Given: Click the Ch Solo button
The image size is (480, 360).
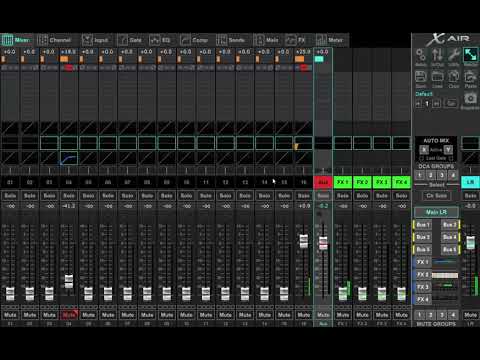Looking at the screenshot, I should point(437,196).
